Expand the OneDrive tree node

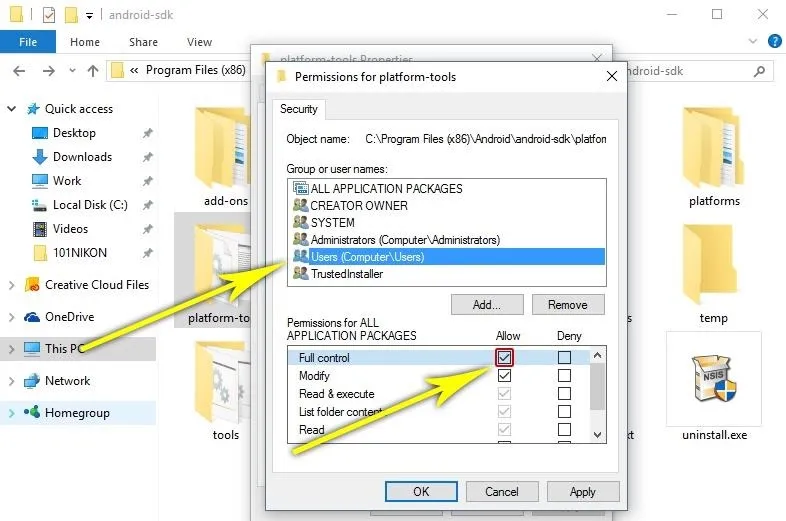[12, 317]
